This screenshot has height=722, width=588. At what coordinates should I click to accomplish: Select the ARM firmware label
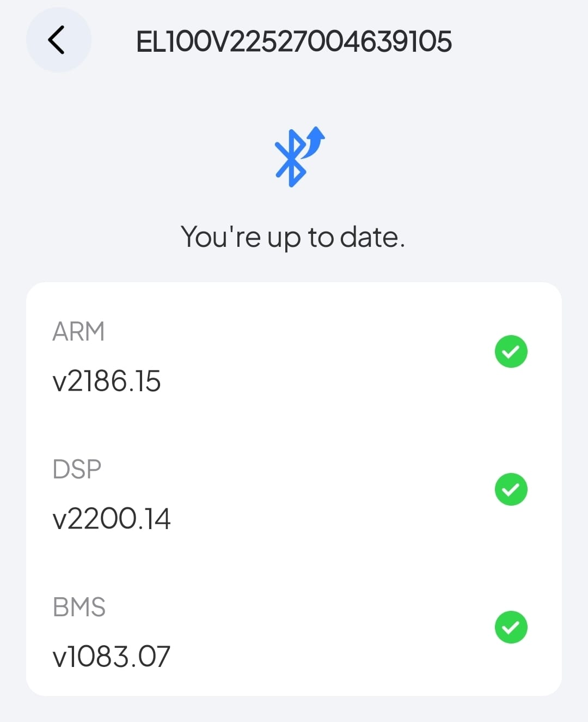(x=78, y=331)
